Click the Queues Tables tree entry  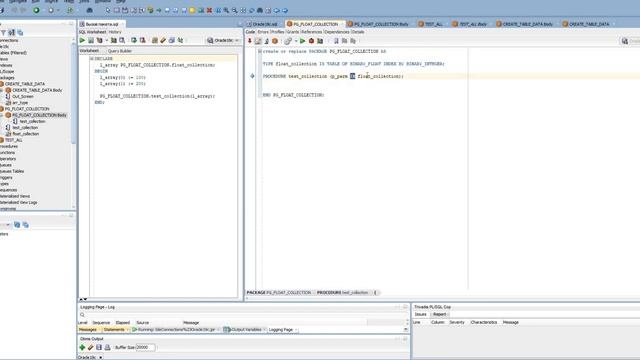(x=12, y=171)
